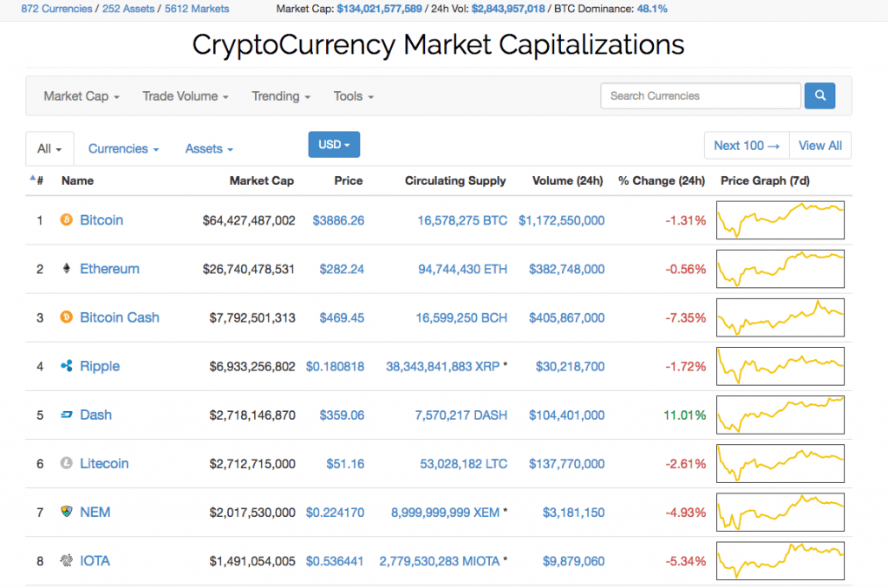Click the Bitcoin coin icon
This screenshot has height=588, width=888.
pyautogui.click(x=66, y=220)
